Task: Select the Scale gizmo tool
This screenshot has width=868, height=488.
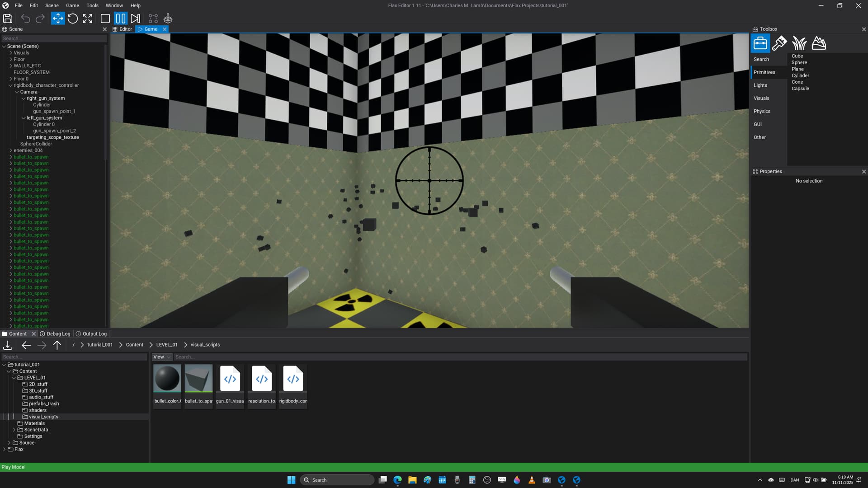Action: point(88,19)
